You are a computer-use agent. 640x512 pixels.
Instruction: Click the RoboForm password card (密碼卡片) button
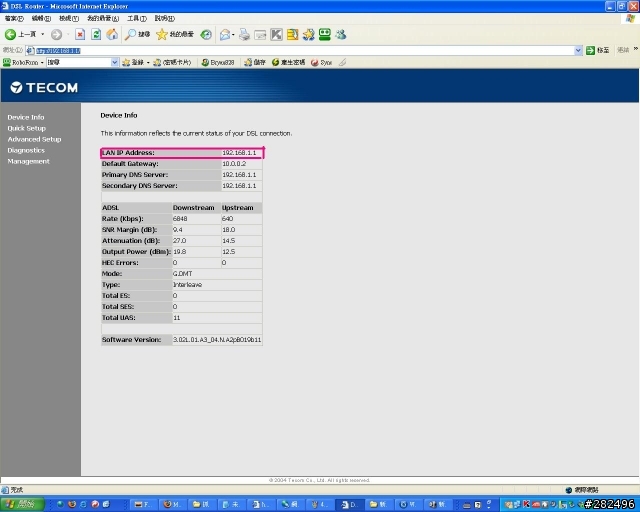click(172, 62)
